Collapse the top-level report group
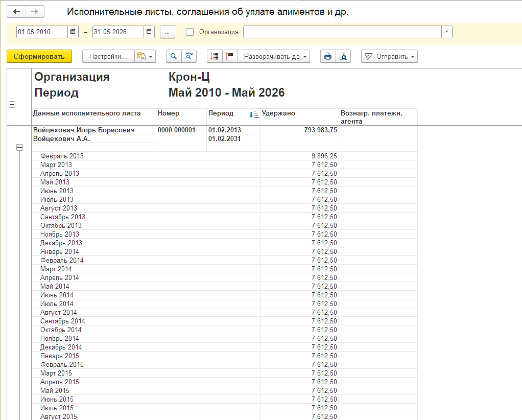This screenshot has width=522, height=420. [12, 105]
